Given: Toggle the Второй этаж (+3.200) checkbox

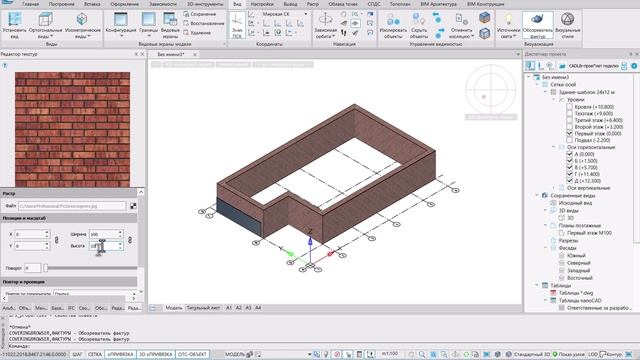Looking at the screenshot, I should point(569,127).
